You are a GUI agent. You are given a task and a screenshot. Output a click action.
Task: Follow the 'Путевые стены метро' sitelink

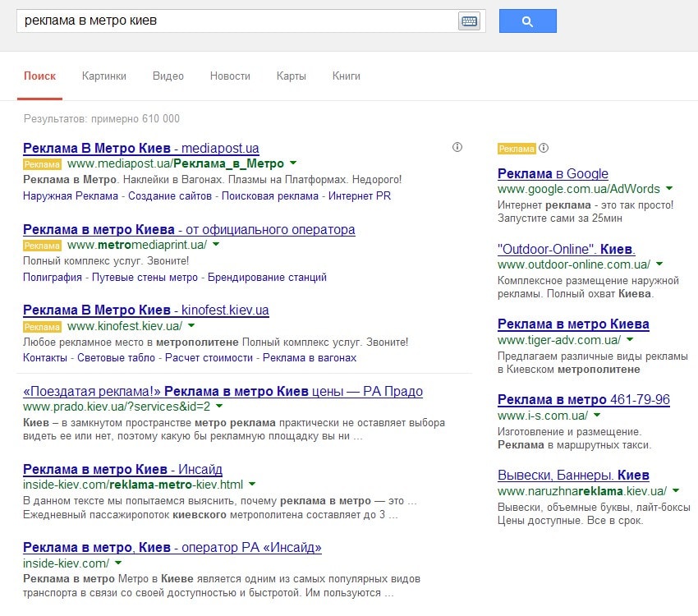pyautogui.click(x=145, y=278)
